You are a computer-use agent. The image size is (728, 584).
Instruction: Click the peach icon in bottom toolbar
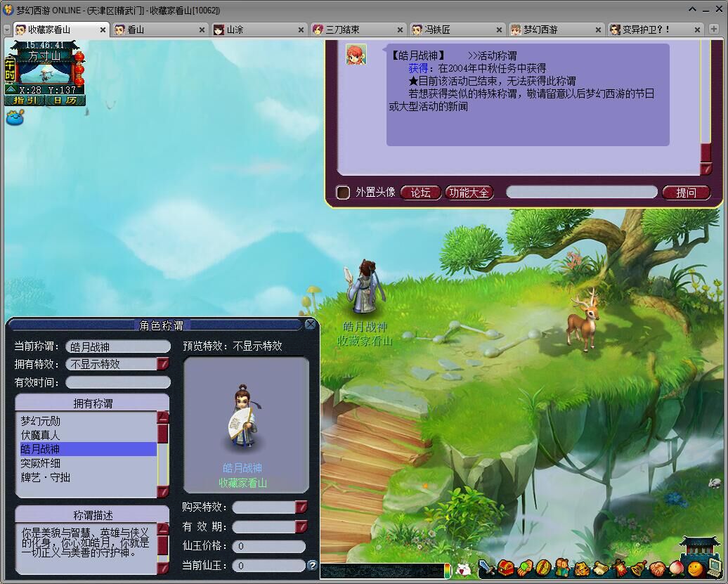click(677, 569)
